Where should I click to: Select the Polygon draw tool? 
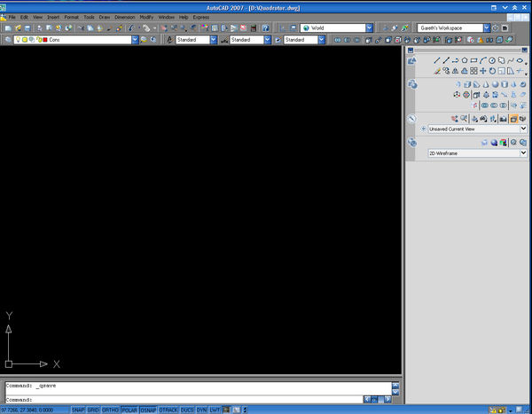[x=465, y=61]
